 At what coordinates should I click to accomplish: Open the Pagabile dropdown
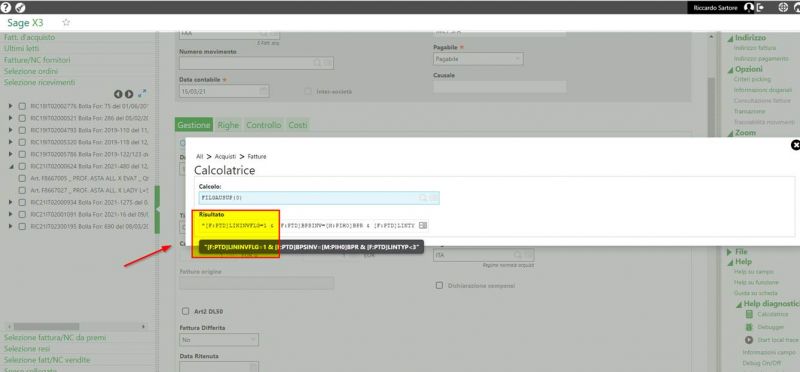(x=478, y=59)
